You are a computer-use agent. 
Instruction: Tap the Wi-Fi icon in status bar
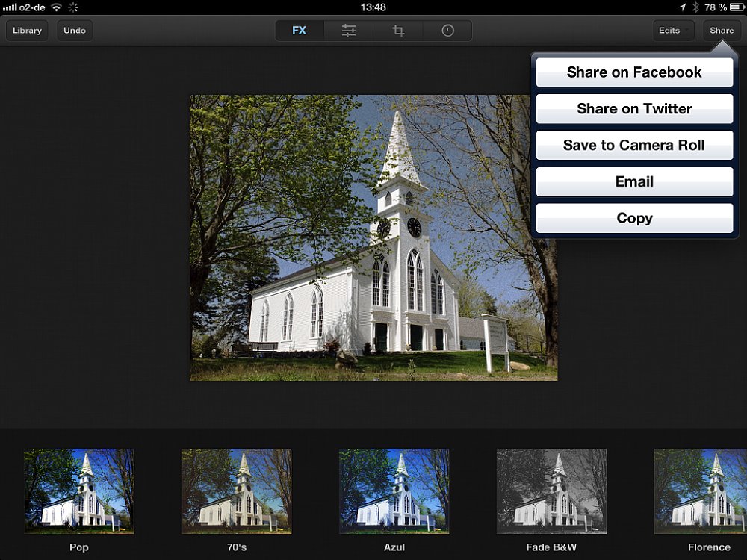56,7
